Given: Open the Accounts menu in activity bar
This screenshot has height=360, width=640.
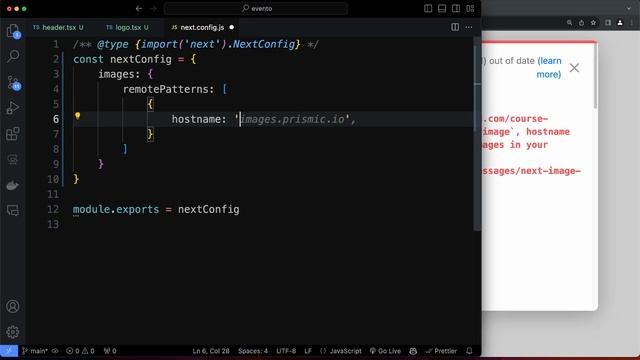Looking at the screenshot, I should 13,306.
